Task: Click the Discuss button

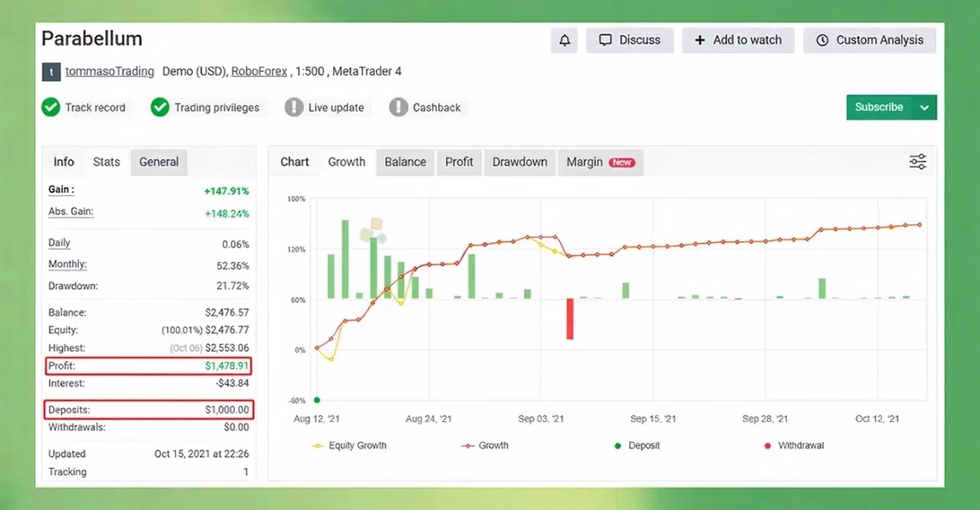Action: click(629, 41)
